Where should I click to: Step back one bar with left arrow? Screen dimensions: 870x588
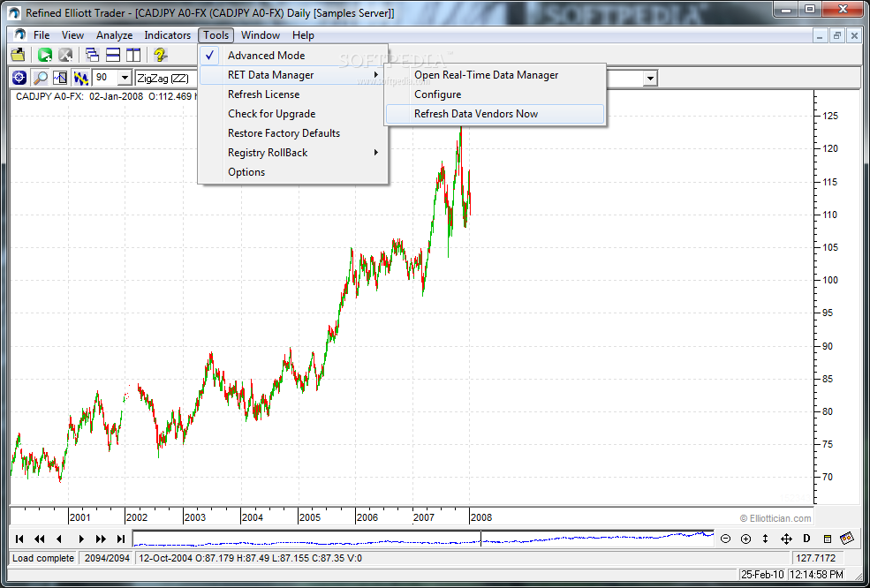tap(59, 539)
